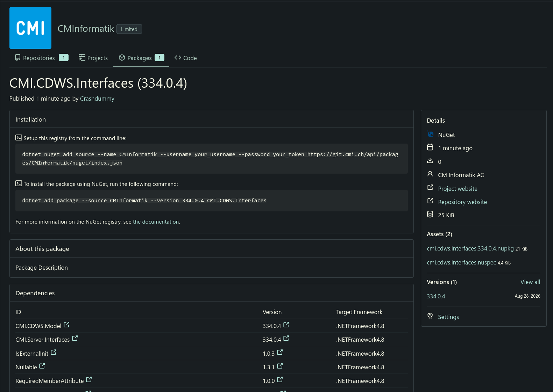Open the Project website link
The width and height of the screenshot is (553, 392).
point(458,189)
